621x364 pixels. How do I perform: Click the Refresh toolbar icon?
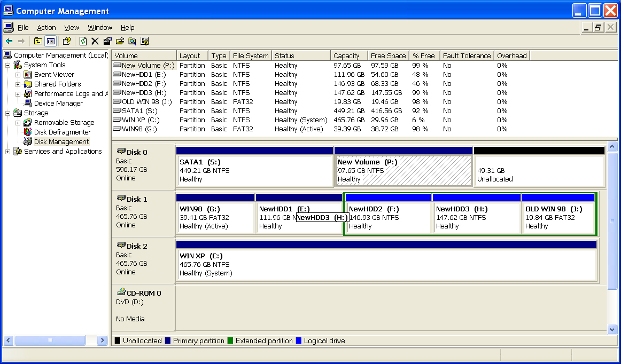[x=83, y=41]
